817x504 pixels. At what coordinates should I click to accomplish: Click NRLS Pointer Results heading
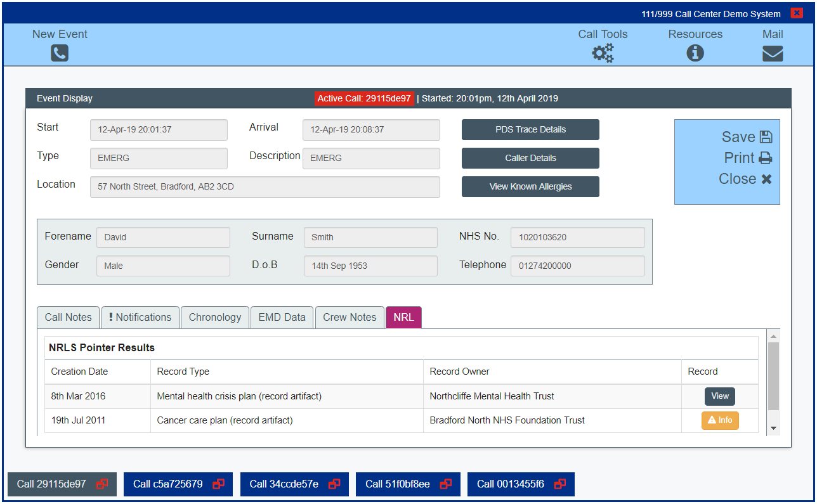coord(101,348)
